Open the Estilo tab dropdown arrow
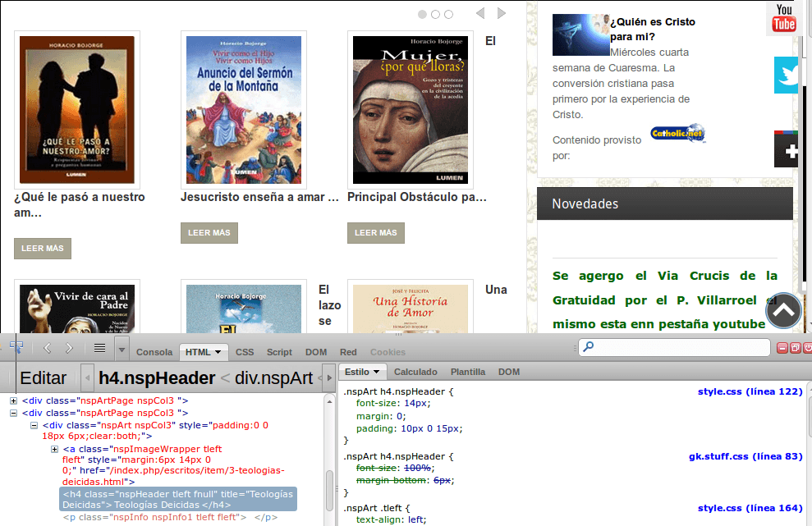Image resolution: width=812 pixels, height=526 pixels. pyautogui.click(x=377, y=372)
